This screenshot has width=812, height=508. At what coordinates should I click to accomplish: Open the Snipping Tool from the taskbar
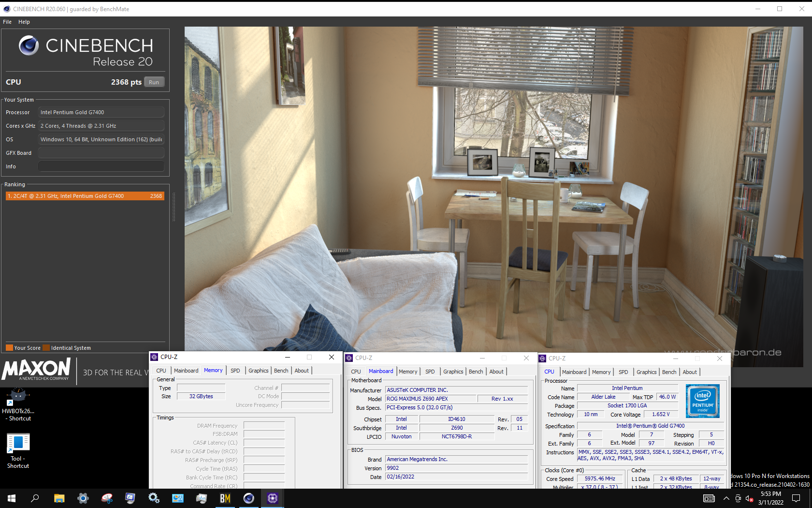106,498
